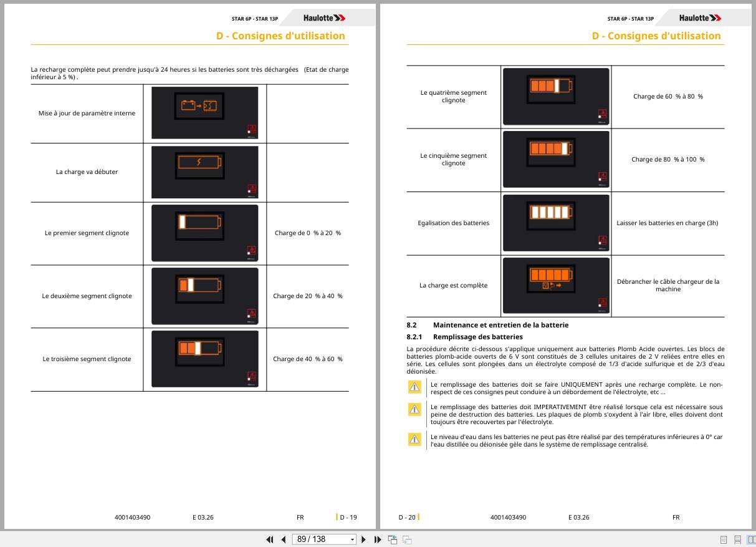Click 'FR' language code on left page footer
The height and width of the screenshot is (547, 756).
tap(300, 517)
